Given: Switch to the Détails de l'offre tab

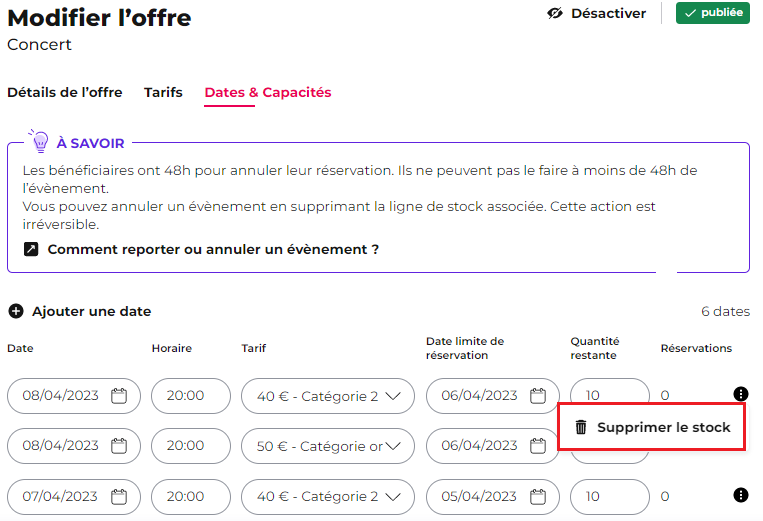Looking at the screenshot, I should click(x=65, y=92).
